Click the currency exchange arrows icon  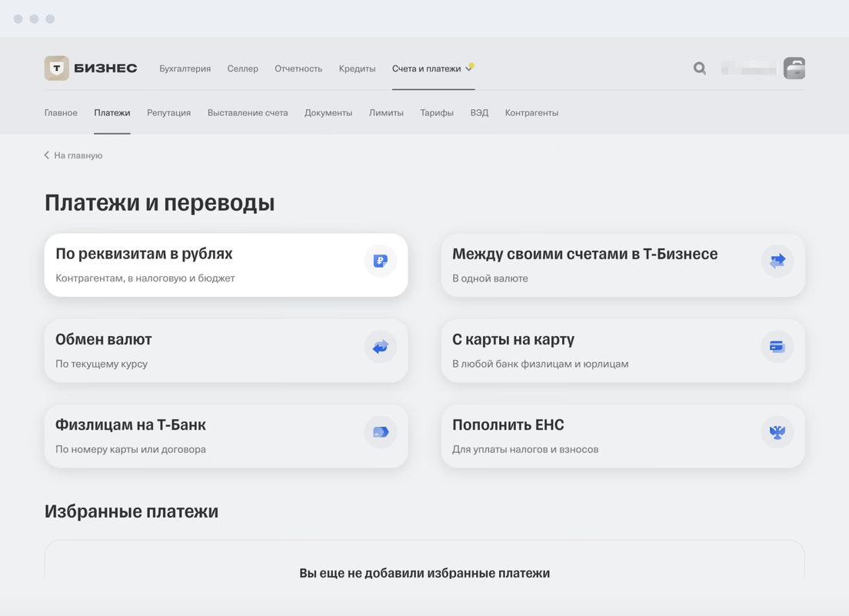tap(380, 348)
